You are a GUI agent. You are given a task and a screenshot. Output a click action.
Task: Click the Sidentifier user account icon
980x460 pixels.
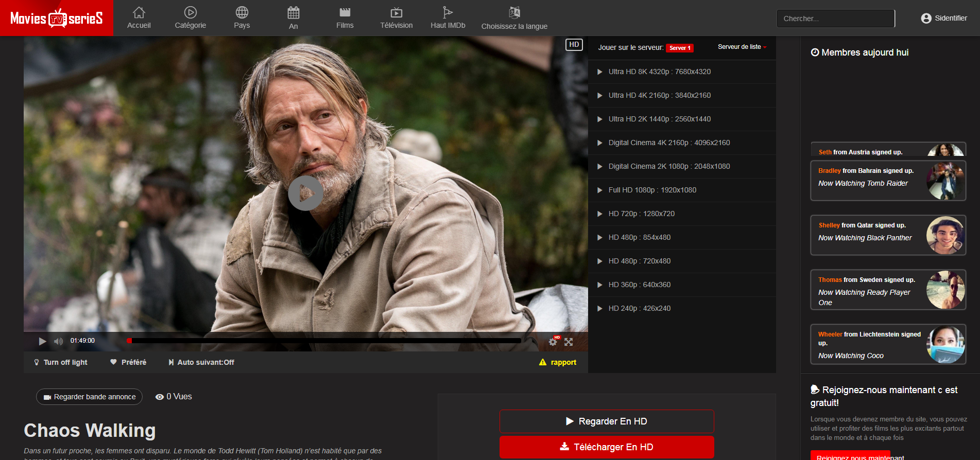[926, 19]
